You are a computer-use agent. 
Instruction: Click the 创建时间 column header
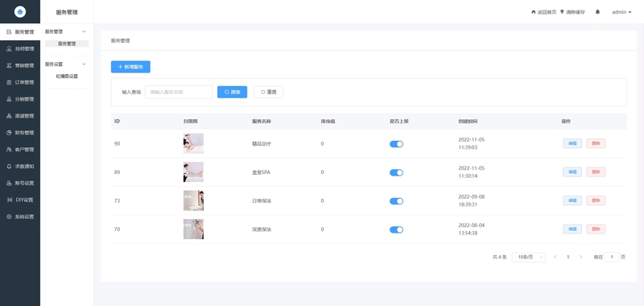pyautogui.click(x=468, y=122)
